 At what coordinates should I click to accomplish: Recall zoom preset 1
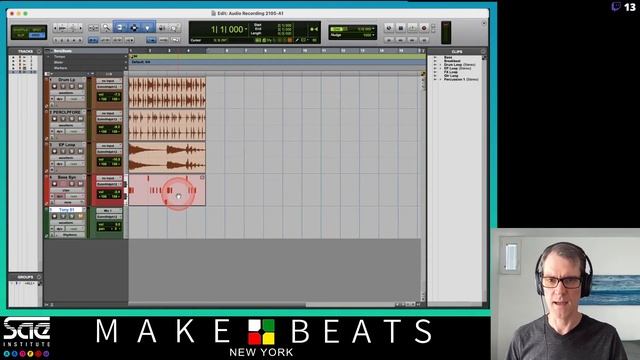(x=56, y=40)
